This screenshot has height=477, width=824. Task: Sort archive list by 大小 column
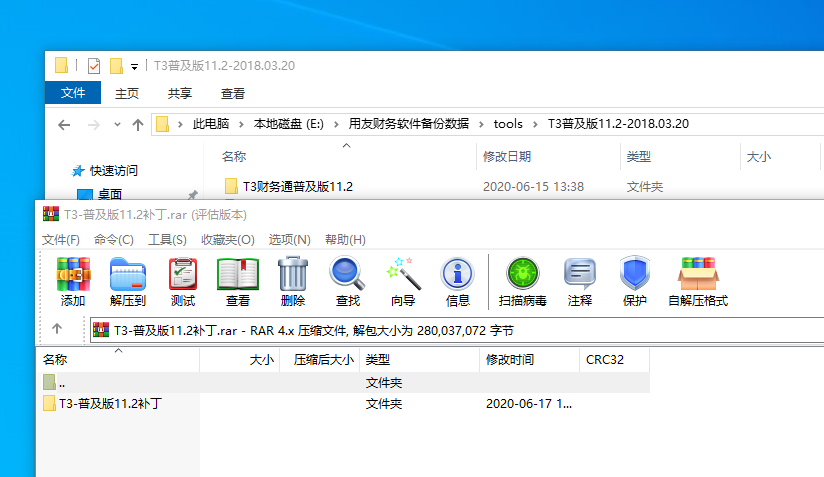point(240,359)
